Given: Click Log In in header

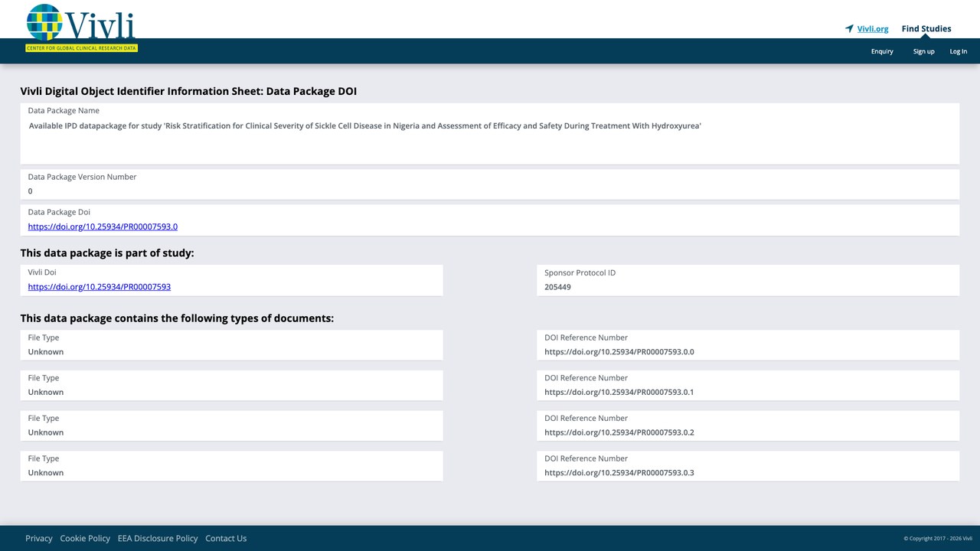Looking at the screenshot, I should tap(959, 51).
